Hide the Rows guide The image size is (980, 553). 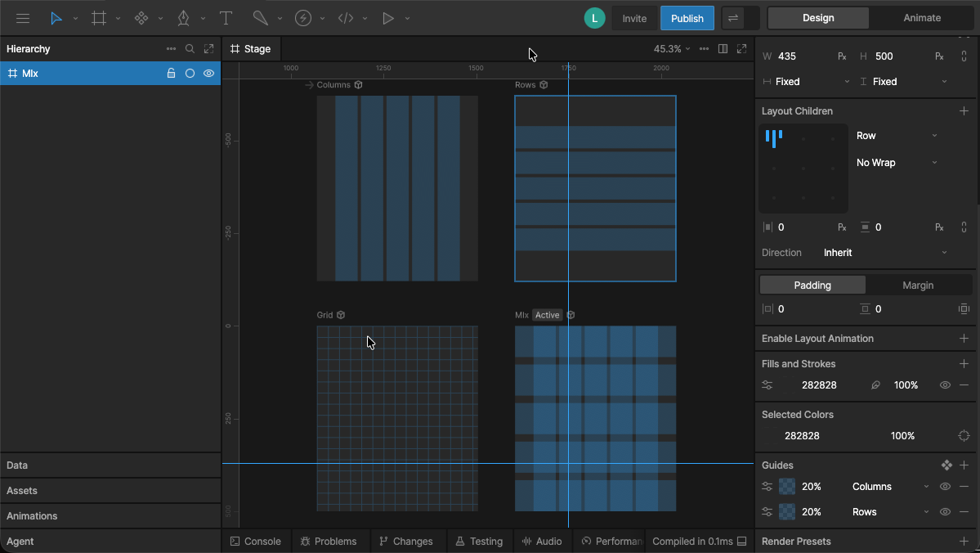pyautogui.click(x=945, y=512)
